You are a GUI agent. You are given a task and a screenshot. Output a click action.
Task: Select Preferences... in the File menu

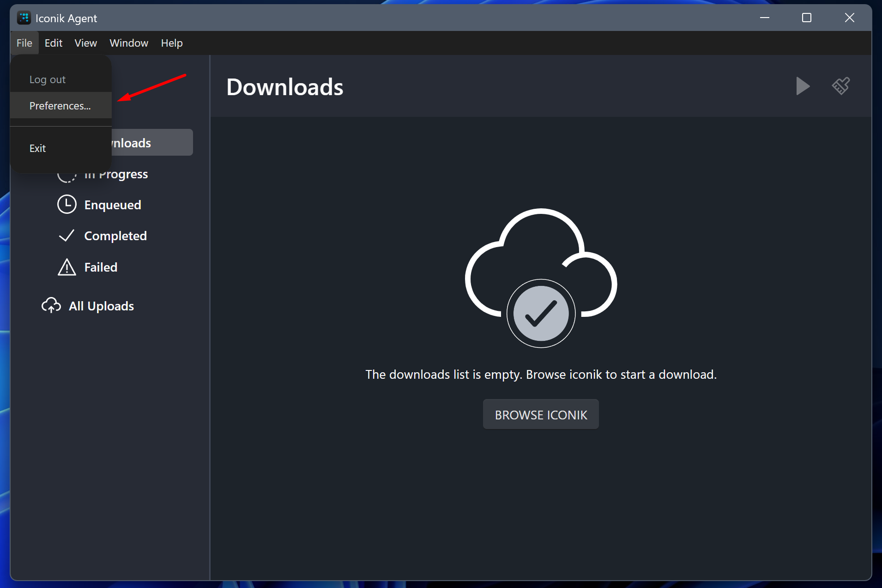tap(61, 106)
